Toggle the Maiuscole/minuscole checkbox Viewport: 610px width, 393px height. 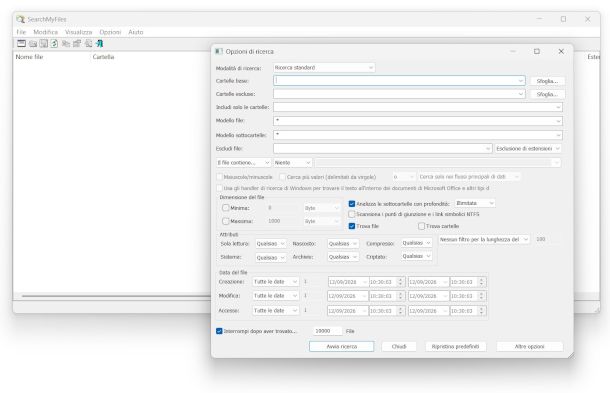(x=220, y=177)
